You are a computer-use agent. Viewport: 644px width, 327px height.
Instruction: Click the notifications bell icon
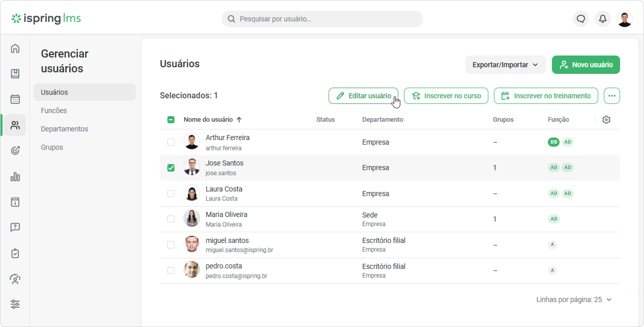pos(603,19)
